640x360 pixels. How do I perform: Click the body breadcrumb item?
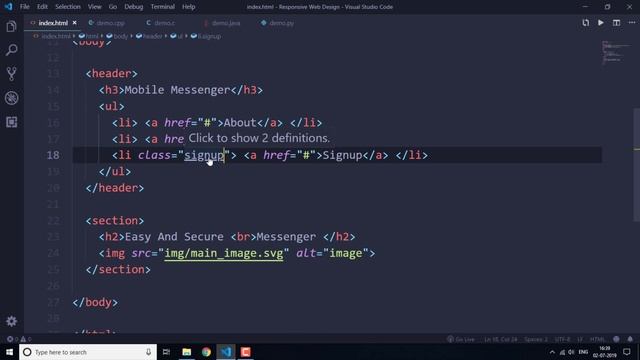pyautogui.click(x=117, y=36)
